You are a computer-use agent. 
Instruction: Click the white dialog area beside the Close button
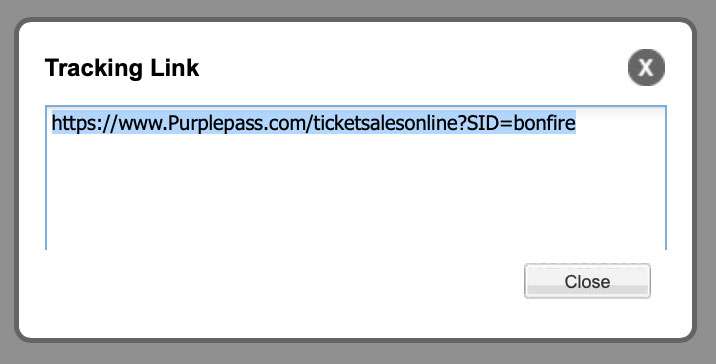pos(283,292)
